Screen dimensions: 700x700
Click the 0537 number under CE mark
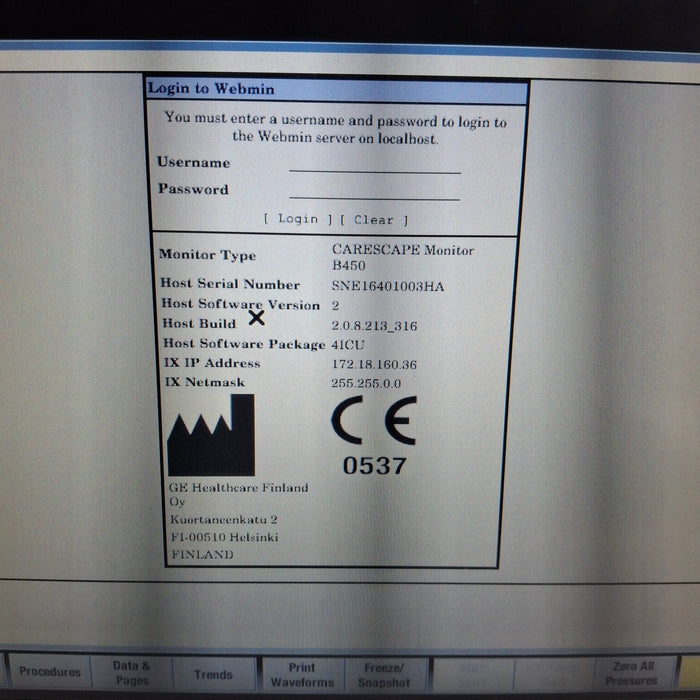click(x=374, y=466)
